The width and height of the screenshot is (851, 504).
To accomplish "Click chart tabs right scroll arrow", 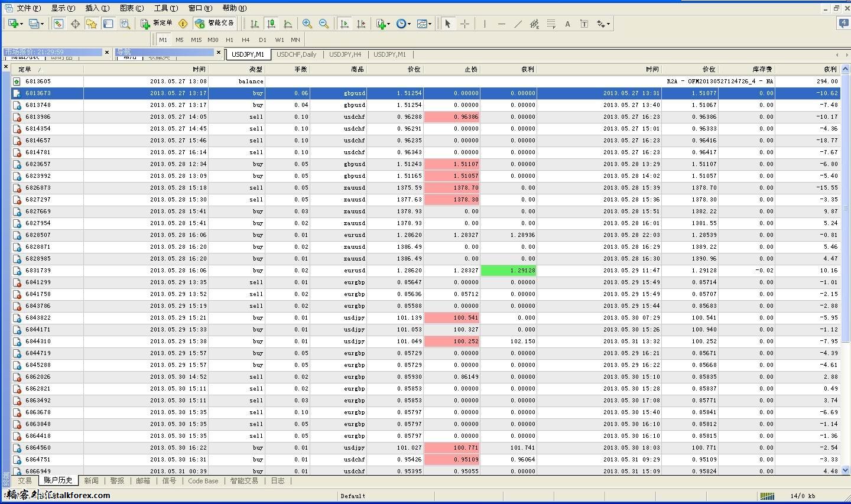I will (847, 54).
